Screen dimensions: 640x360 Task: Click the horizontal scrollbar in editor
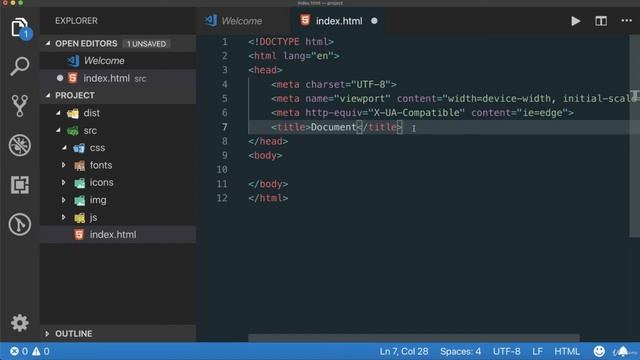pos(413,338)
